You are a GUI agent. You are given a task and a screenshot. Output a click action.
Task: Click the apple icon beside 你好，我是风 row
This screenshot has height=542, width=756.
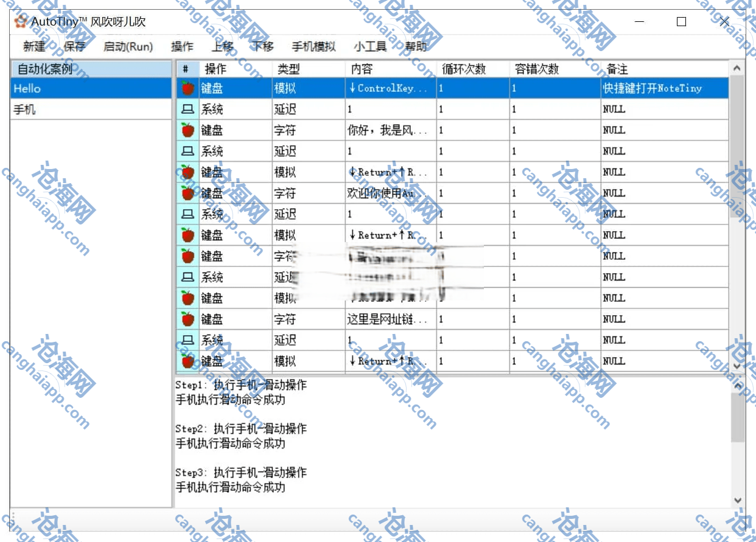[187, 130]
